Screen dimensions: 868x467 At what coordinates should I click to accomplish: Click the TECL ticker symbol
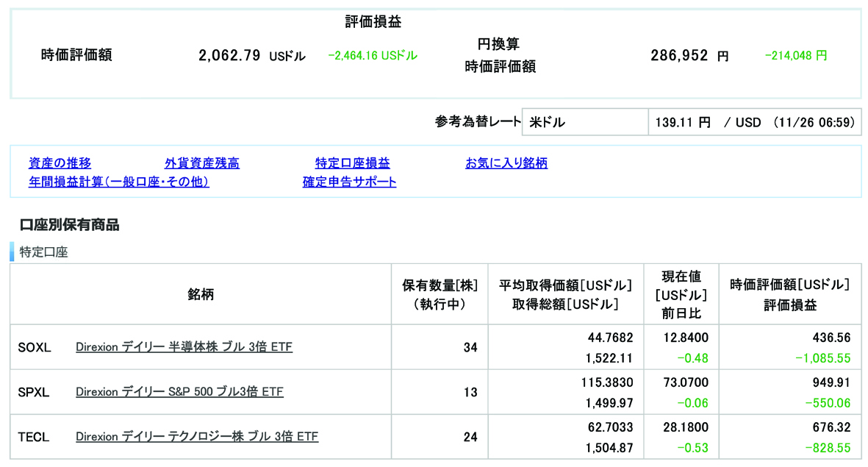coord(34,437)
